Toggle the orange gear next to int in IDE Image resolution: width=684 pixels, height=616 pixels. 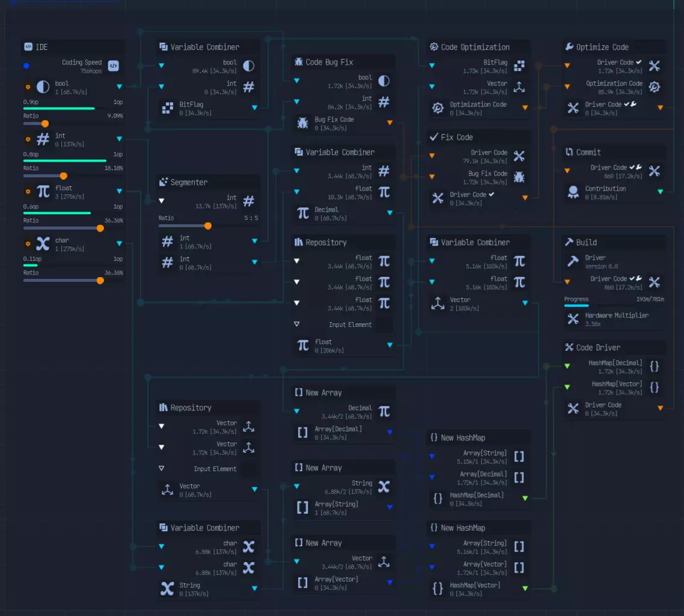pos(28,139)
